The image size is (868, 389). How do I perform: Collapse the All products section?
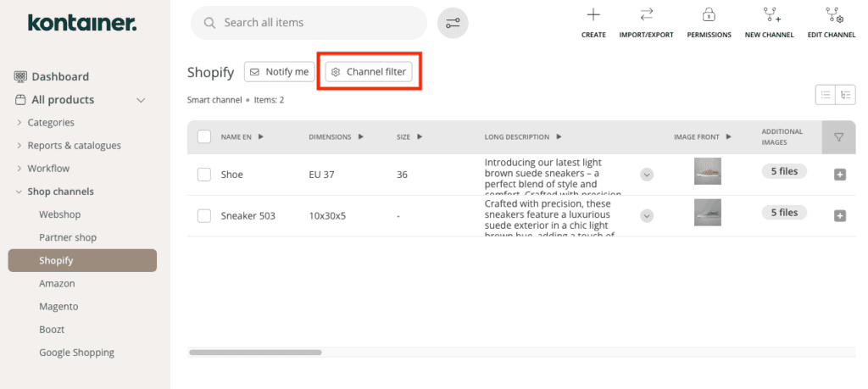pos(142,100)
